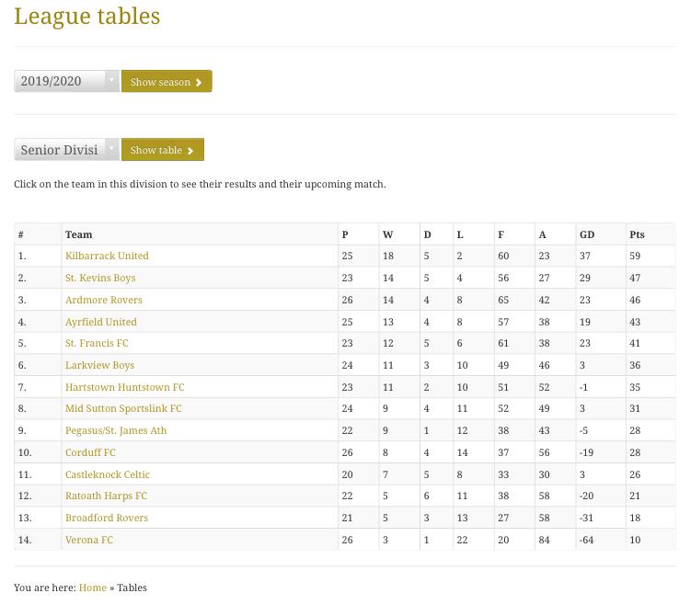Open Ayrfield United results
This screenshot has height=616, width=690.
coord(101,322)
